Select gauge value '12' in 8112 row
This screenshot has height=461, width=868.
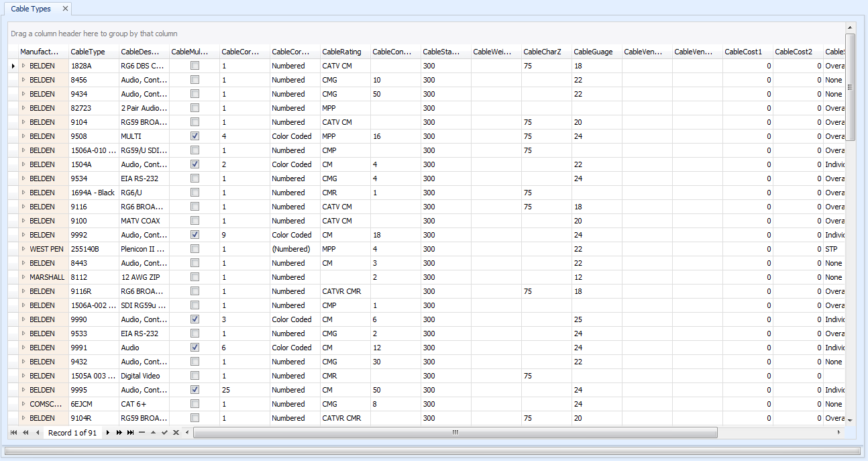[x=597, y=277]
